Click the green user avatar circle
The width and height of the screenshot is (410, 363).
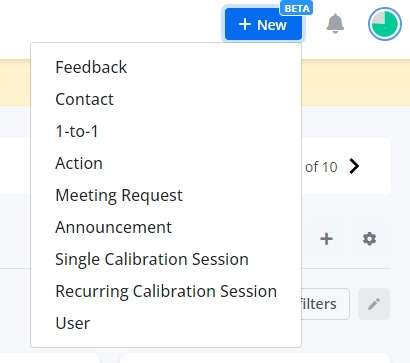[x=385, y=24]
